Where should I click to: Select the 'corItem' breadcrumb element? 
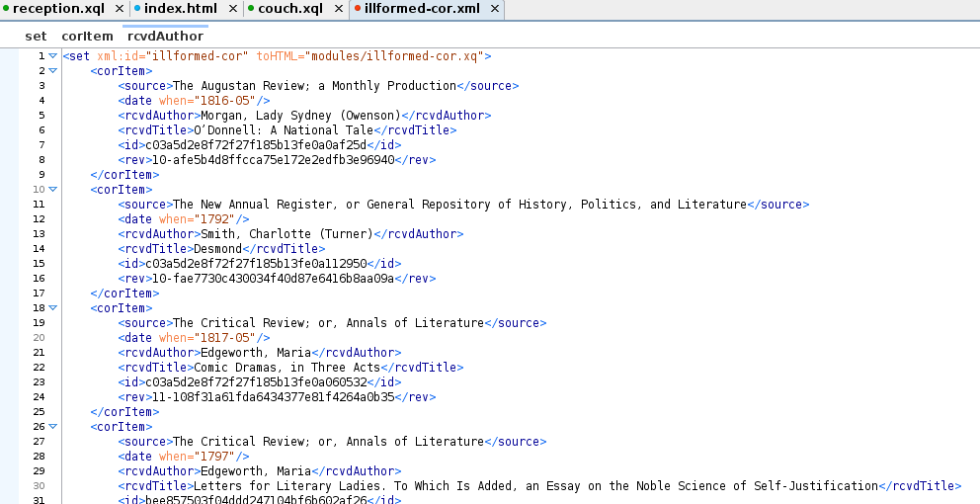point(88,37)
